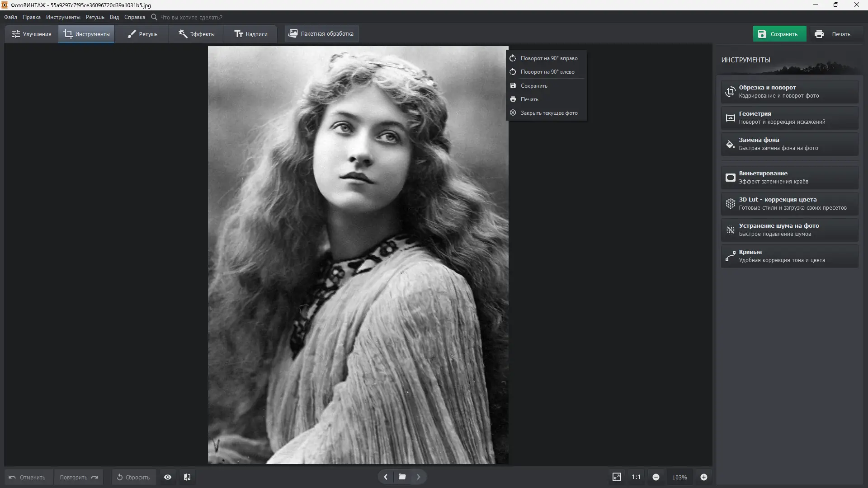Go to previous photo arrow
Viewport: 868px width, 488px height.
[x=386, y=477]
